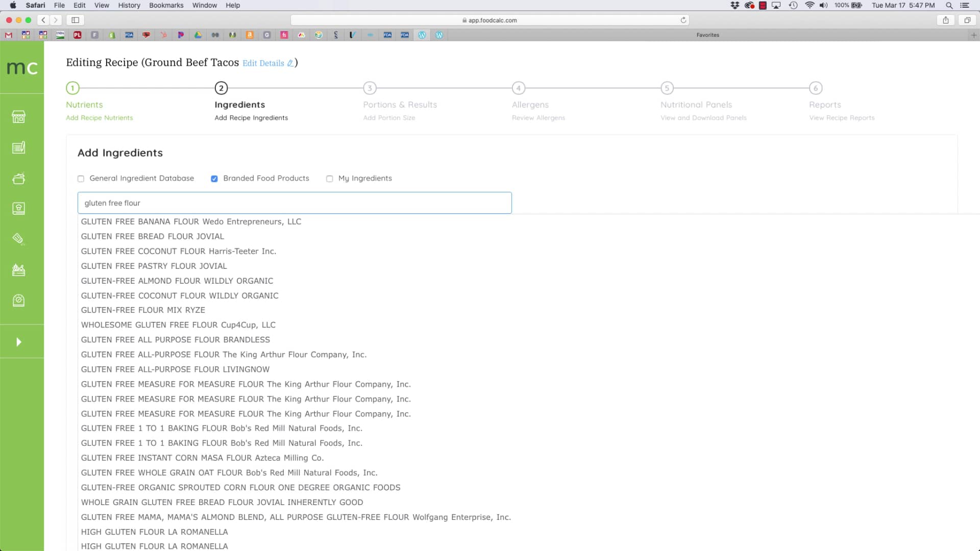The image size is (980, 551).
Task: Pick GLUTEN FREE INSTANT CORN MASA FLOUR
Action: [x=202, y=458]
